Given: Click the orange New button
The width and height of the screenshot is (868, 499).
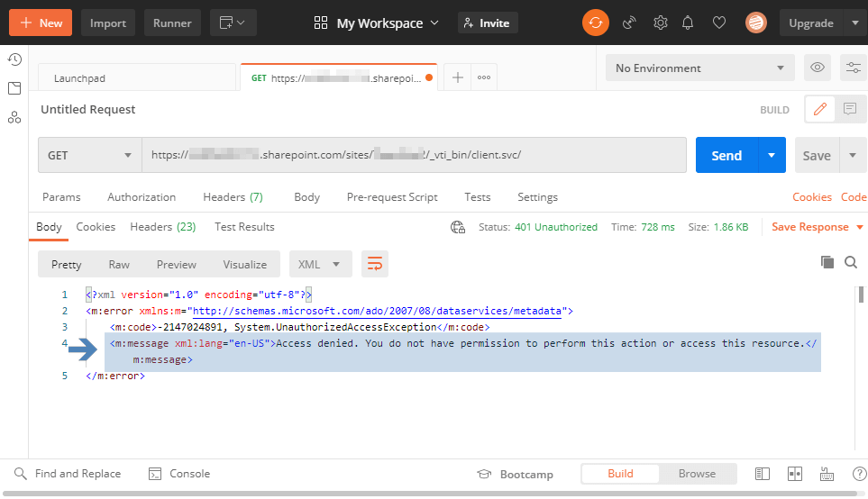Looking at the screenshot, I should click(41, 23).
